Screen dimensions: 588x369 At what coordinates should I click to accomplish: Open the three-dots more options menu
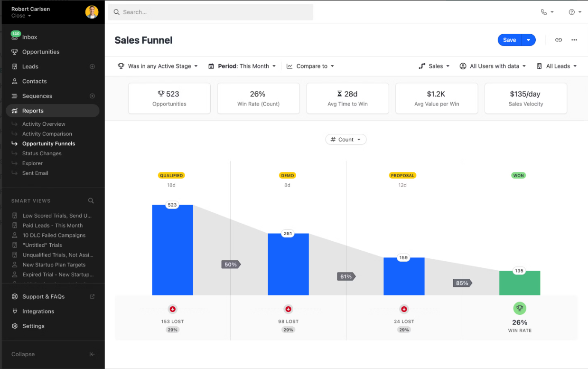[x=574, y=40]
